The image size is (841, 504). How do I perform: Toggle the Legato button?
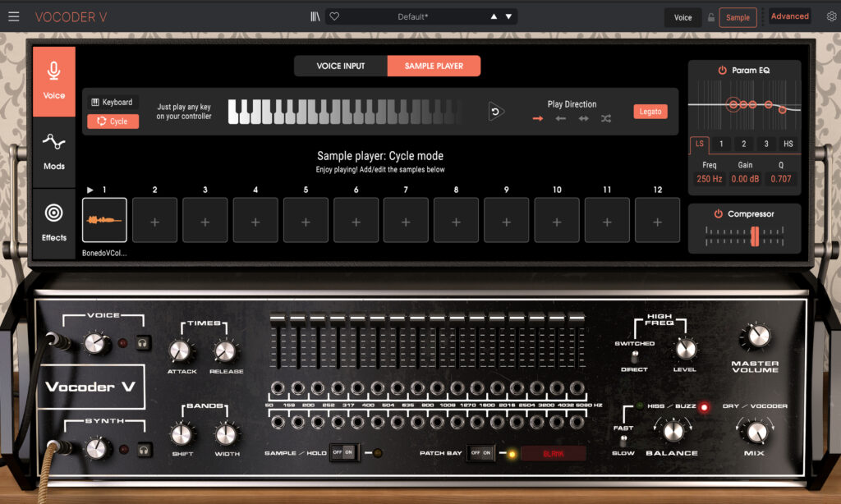pos(650,112)
